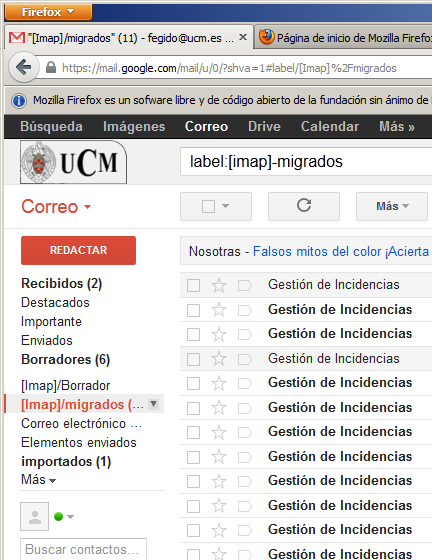The height and width of the screenshot is (560, 432).
Task: Click the user avatar in chat panel
Action: coord(35,516)
